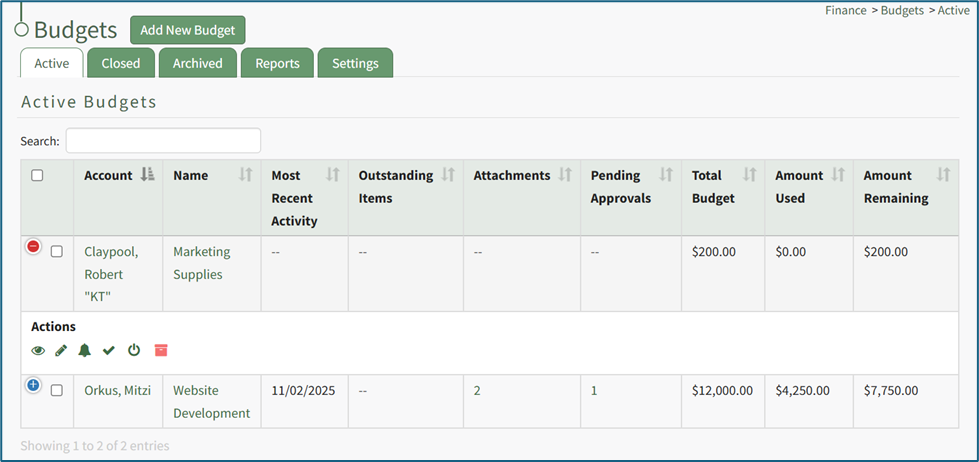The image size is (979, 462).
Task: Switch to the Closed tab
Action: 121,63
